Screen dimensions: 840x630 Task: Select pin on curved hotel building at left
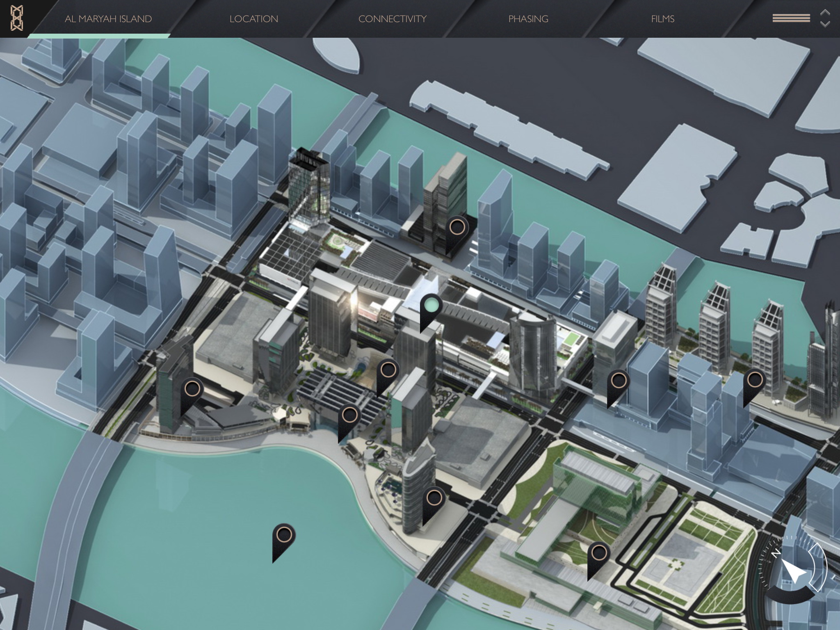click(x=192, y=388)
